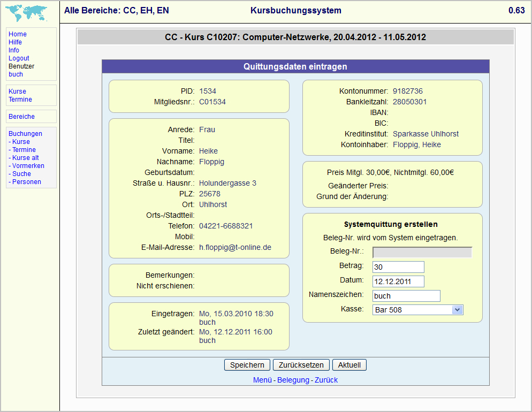Image resolution: width=532 pixels, height=412 pixels.
Task: Open the '- Kurse alt' submenu
Action: coord(24,158)
